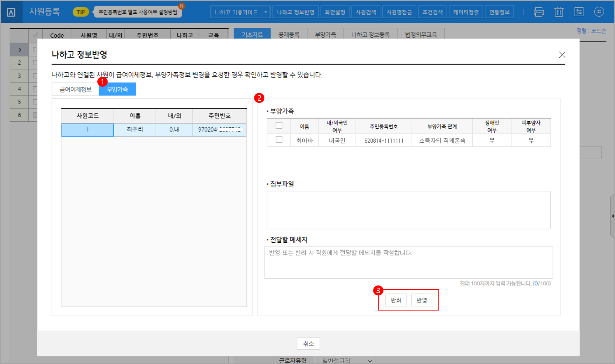Open the TIP badge
Screen dimensions: 615x364
(81, 12)
